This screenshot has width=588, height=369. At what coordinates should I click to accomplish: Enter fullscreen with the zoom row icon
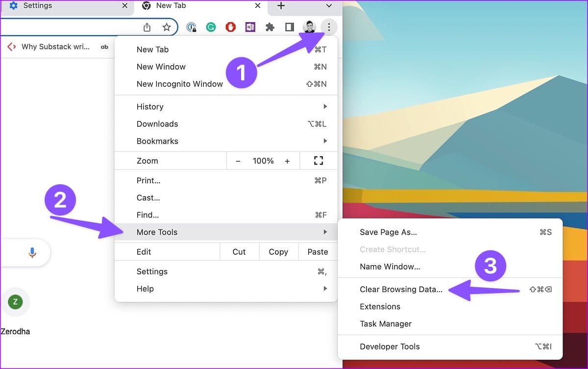[x=318, y=161]
